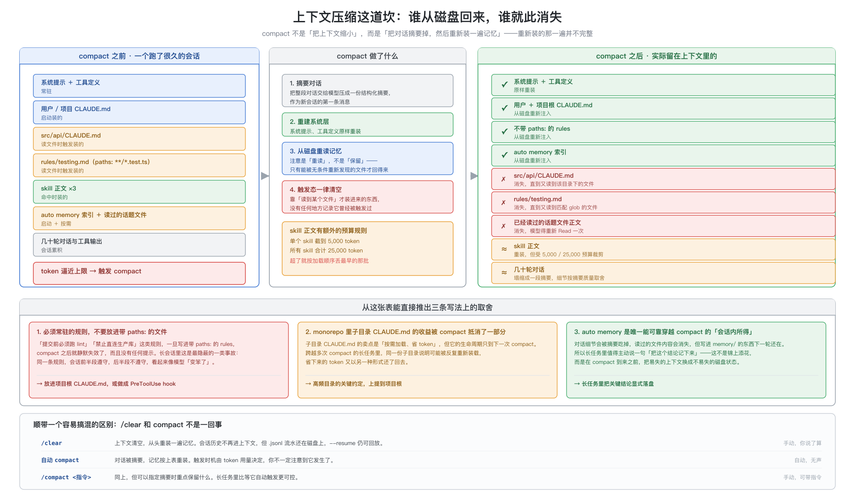Click the skill 正文有额外的预算规则 card
The image size is (855, 504).
click(x=368, y=249)
